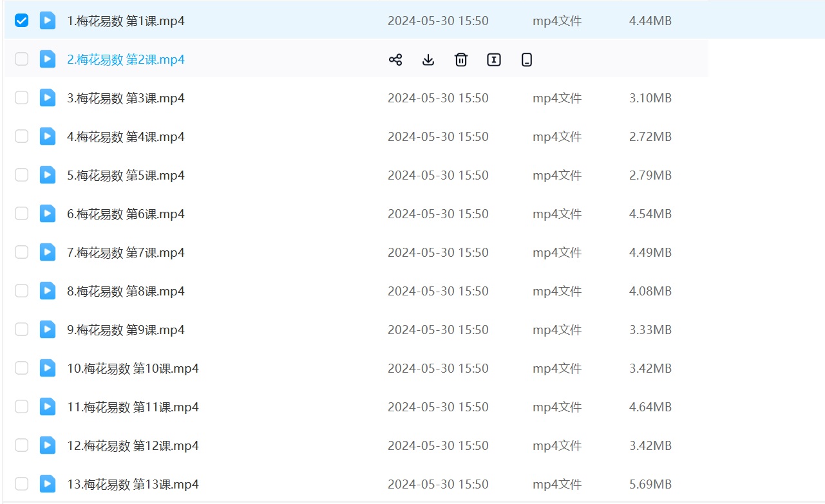The width and height of the screenshot is (825, 504).
Task: Click file name 11.梅花易数 第11课.mp4
Action: pyautogui.click(x=133, y=407)
